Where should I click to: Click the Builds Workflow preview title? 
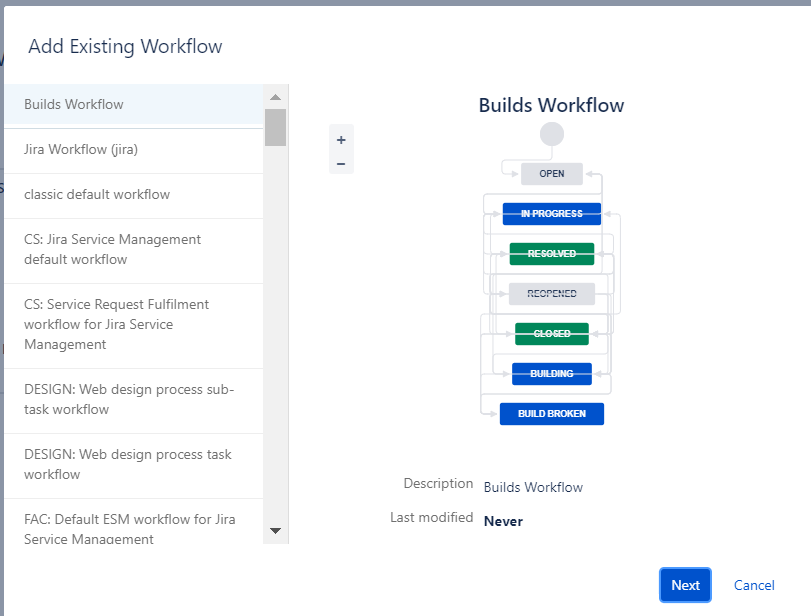pyautogui.click(x=551, y=106)
